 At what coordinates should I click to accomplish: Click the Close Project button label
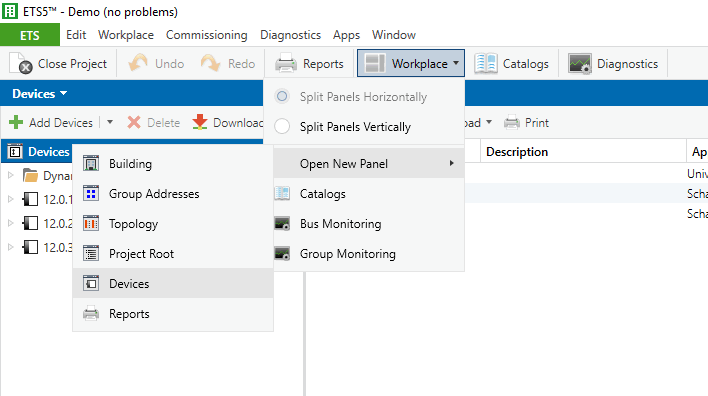click(x=72, y=64)
